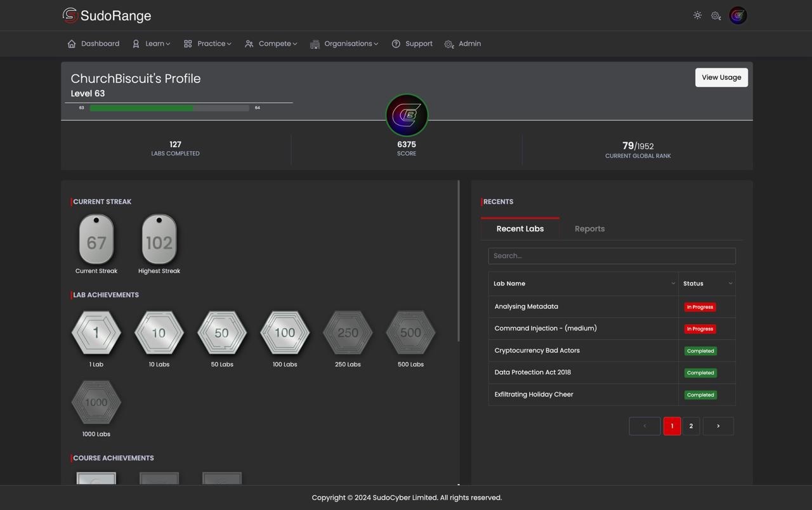
Task: Open the Support menu item
Action: pos(412,44)
